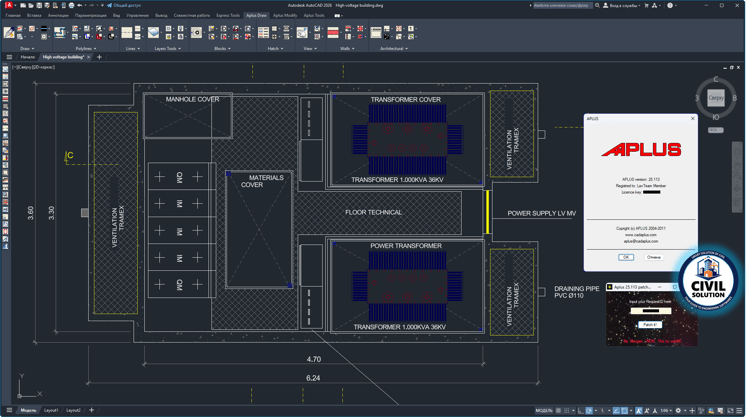Image resolution: width=750 pixels, height=417 pixels.
Task: Open the Главная ribbon tab
Action: [x=13, y=15]
